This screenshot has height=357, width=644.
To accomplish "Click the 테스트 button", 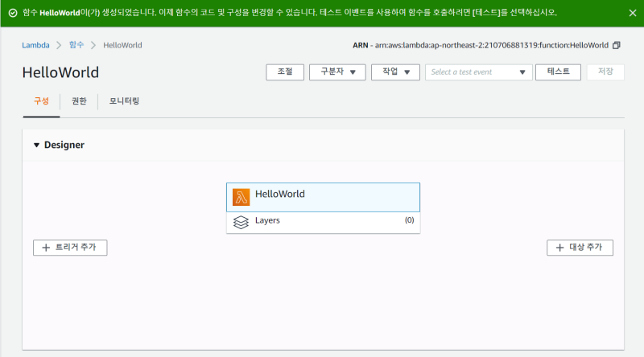I will click(x=558, y=72).
